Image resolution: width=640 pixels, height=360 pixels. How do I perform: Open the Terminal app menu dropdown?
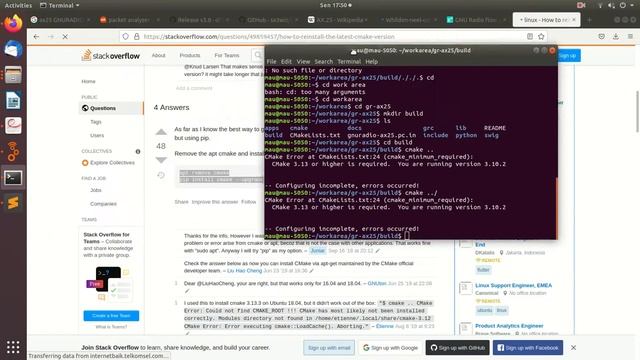point(60,5)
